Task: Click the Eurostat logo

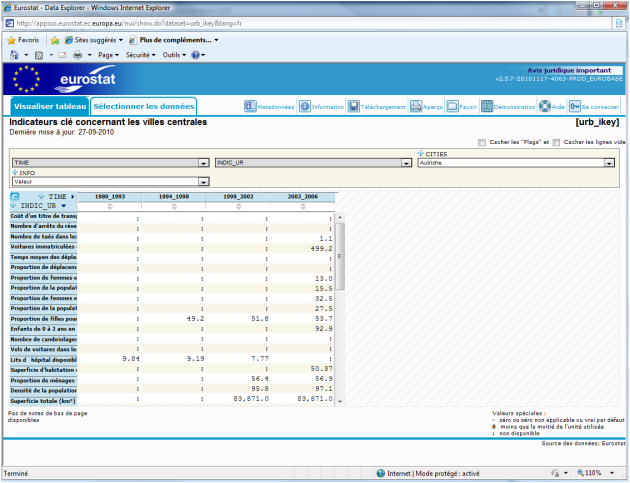Action: coord(87,79)
